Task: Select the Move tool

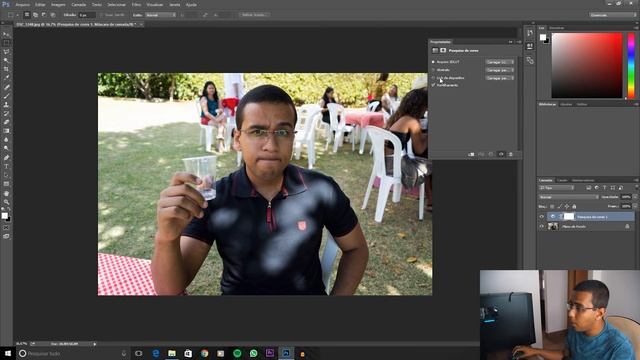Action: click(6, 34)
